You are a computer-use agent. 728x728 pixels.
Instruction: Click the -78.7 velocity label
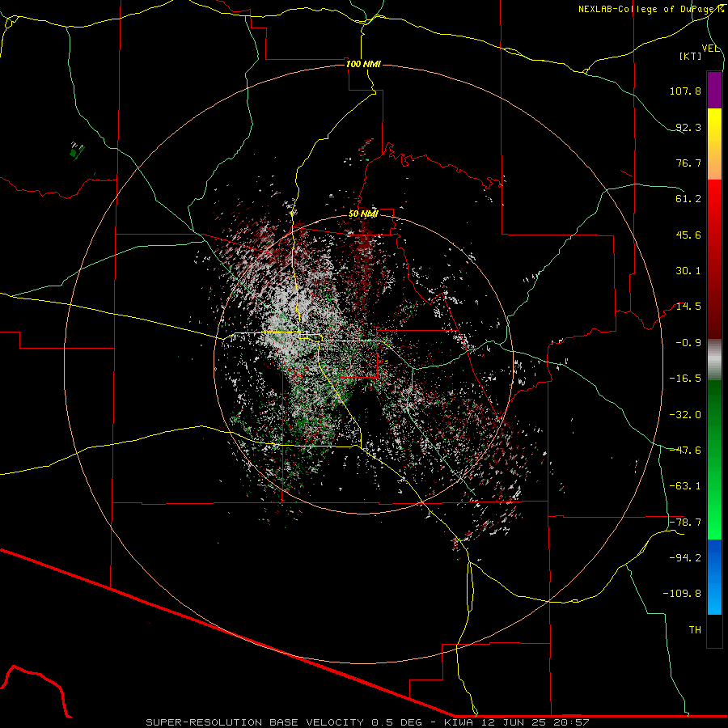pyautogui.click(x=685, y=523)
